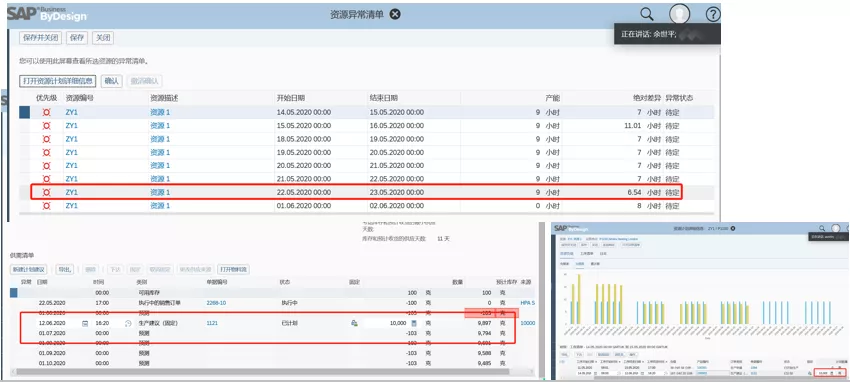Open ZY1 link in the 14.05.2020 row

72,113
